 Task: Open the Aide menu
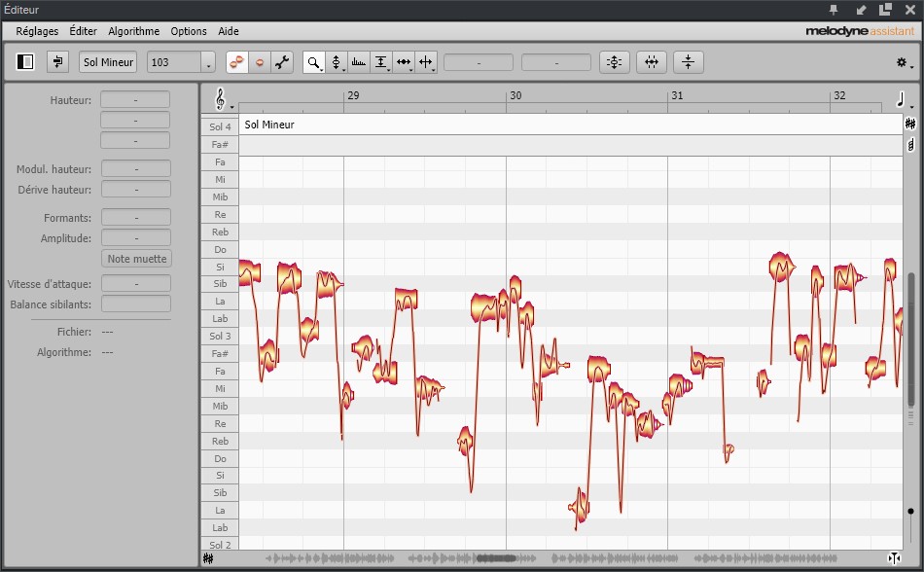229,31
